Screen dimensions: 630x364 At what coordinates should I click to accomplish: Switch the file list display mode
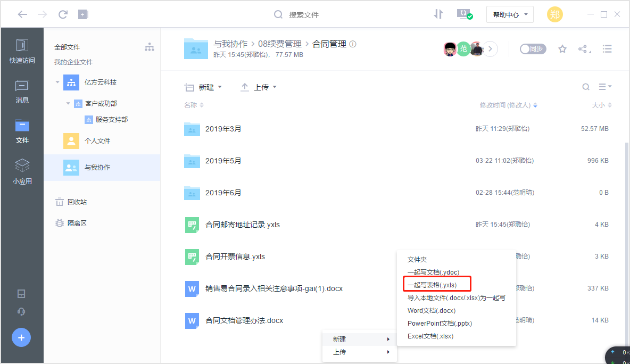(x=607, y=48)
